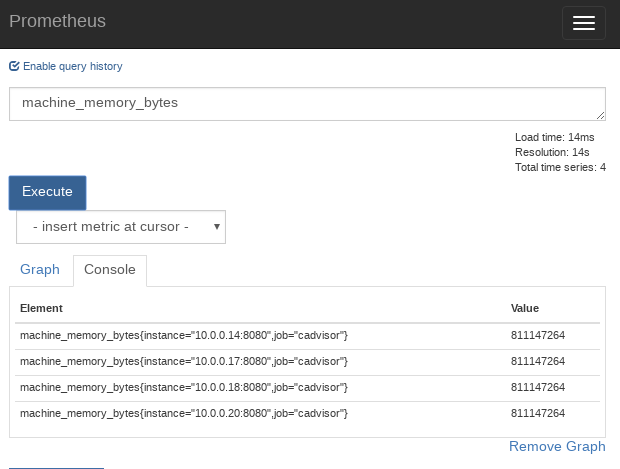
Task: Toggle Enable query history checkbox
Action: click(14, 66)
